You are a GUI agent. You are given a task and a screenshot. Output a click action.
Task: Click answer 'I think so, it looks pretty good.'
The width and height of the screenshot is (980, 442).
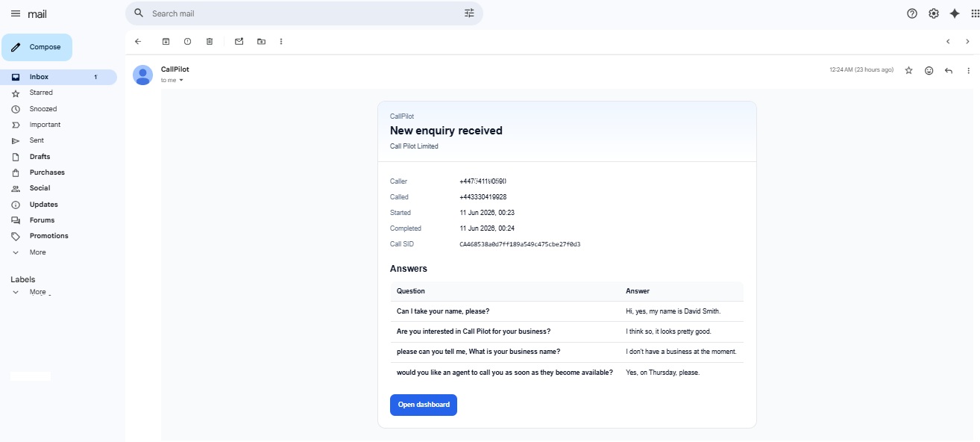point(669,331)
